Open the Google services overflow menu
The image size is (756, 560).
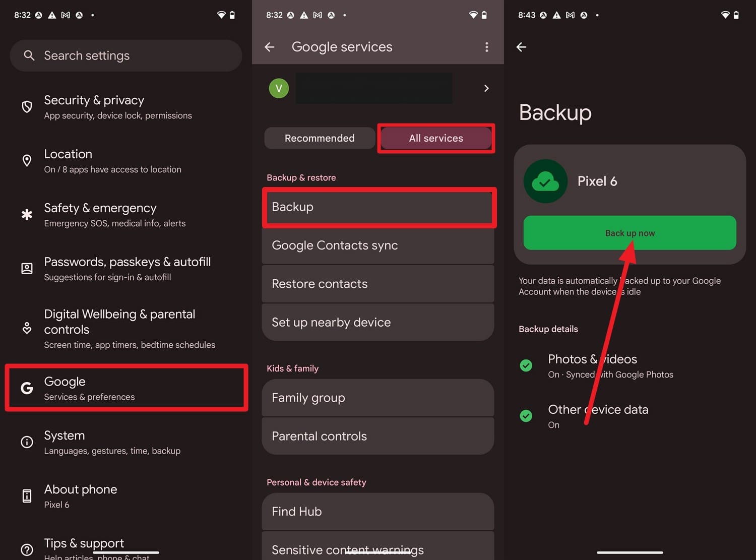coord(486,47)
